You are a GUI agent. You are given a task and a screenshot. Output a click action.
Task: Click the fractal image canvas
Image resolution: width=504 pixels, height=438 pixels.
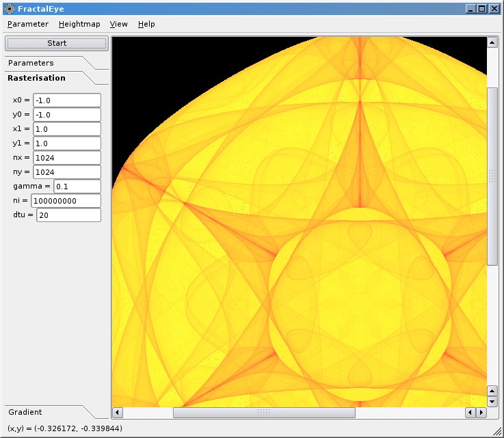click(300, 222)
